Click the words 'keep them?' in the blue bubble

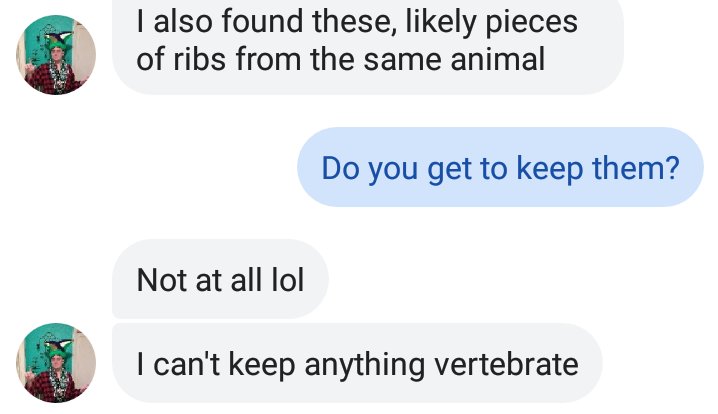coord(596,167)
